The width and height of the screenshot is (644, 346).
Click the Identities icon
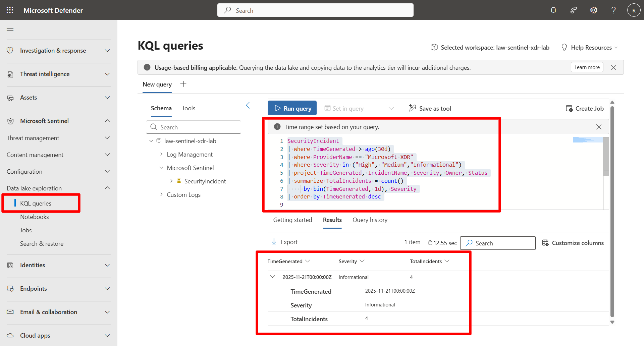click(10, 265)
